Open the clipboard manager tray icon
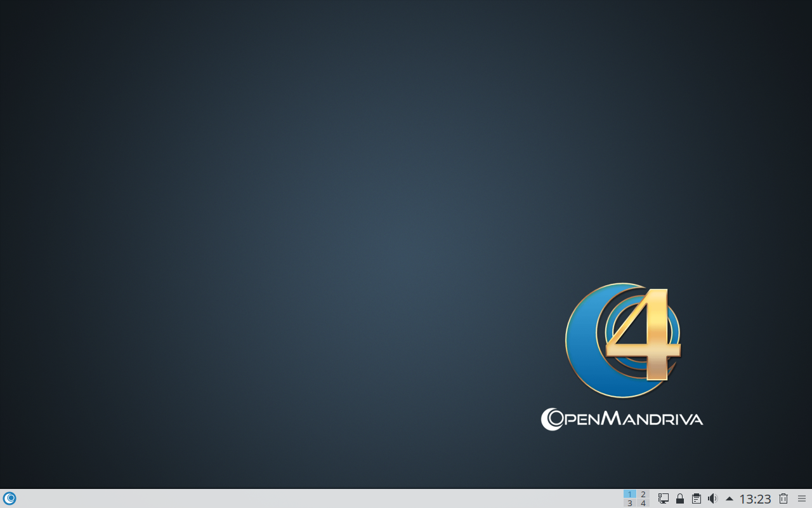The width and height of the screenshot is (812, 508). pyautogui.click(x=697, y=498)
